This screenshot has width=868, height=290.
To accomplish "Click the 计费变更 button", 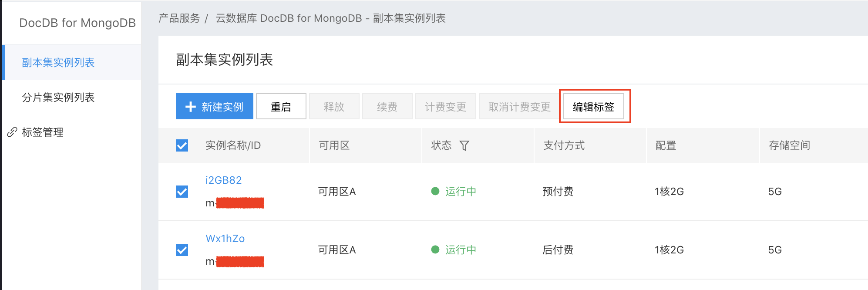I will coord(446,106).
